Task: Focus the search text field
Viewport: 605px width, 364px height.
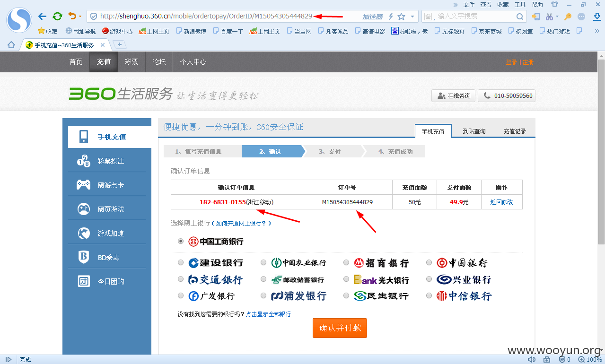Action: (475, 17)
